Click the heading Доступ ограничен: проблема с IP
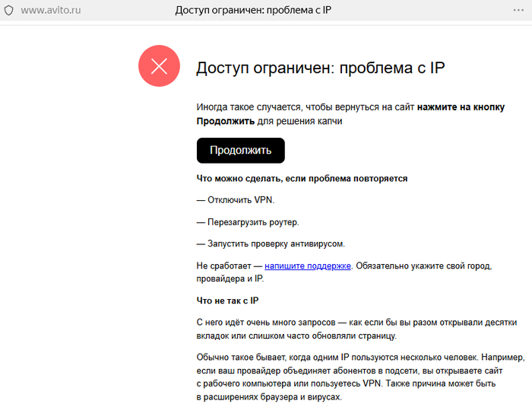 point(320,68)
